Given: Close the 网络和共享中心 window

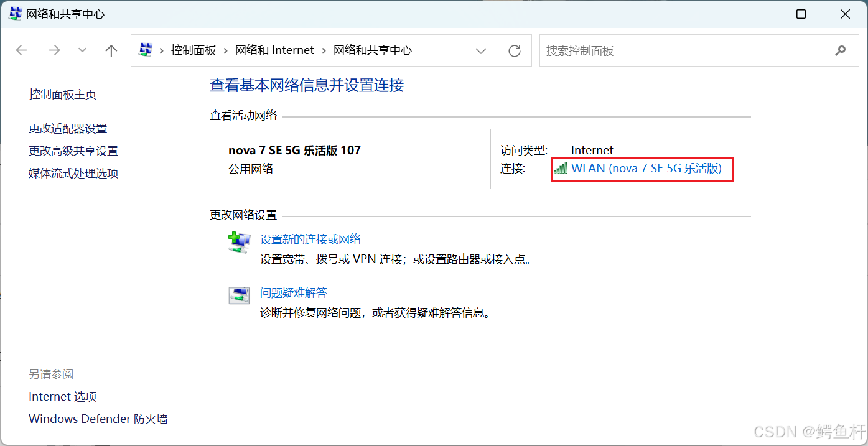Looking at the screenshot, I should (845, 14).
